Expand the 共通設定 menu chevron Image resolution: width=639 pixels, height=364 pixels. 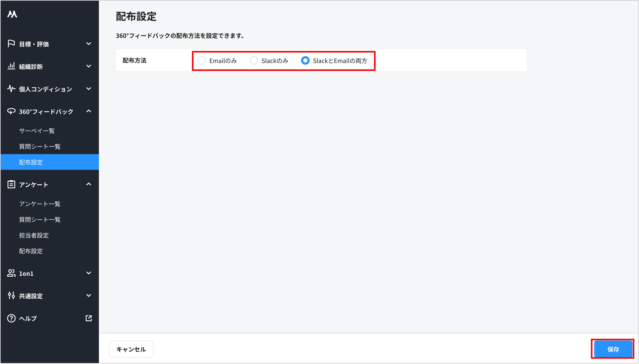click(x=89, y=295)
